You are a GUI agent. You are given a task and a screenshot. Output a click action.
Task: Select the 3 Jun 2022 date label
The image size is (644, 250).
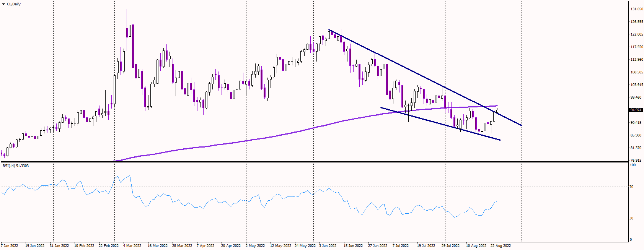[328, 246]
